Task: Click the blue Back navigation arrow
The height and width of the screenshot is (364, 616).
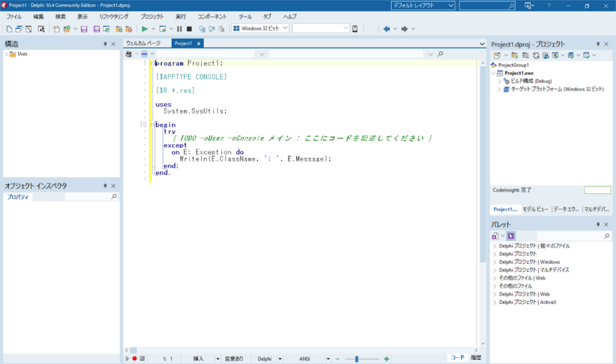Action: click(386, 29)
